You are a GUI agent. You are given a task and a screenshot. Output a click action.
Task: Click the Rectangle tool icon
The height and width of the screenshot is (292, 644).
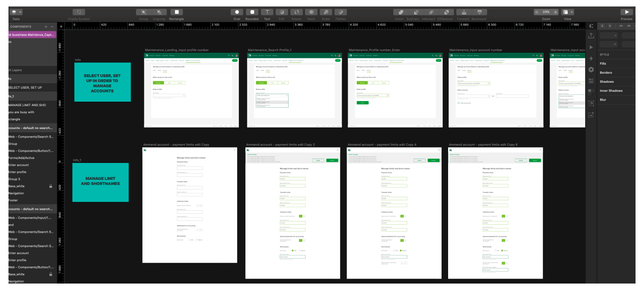point(176,12)
